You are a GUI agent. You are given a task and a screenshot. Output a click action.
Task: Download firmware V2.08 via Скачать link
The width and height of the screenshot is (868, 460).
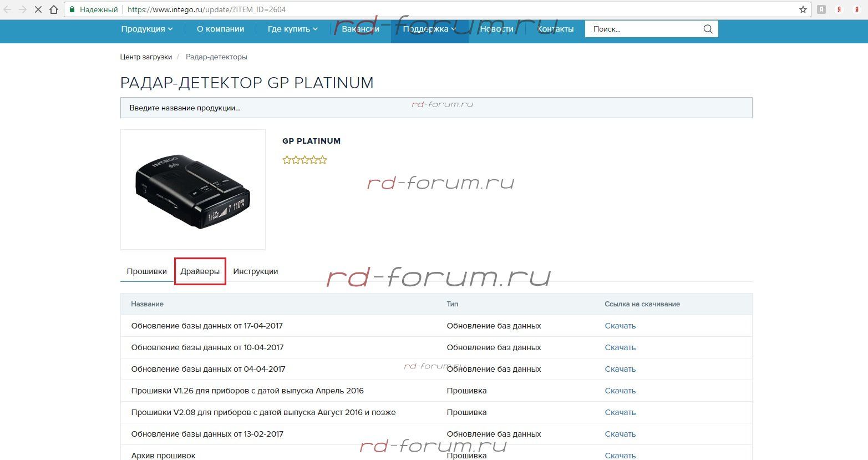pyautogui.click(x=620, y=412)
